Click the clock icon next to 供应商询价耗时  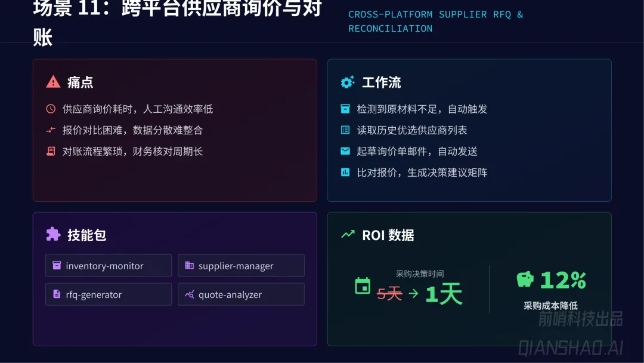pyautogui.click(x=51, y=109)
